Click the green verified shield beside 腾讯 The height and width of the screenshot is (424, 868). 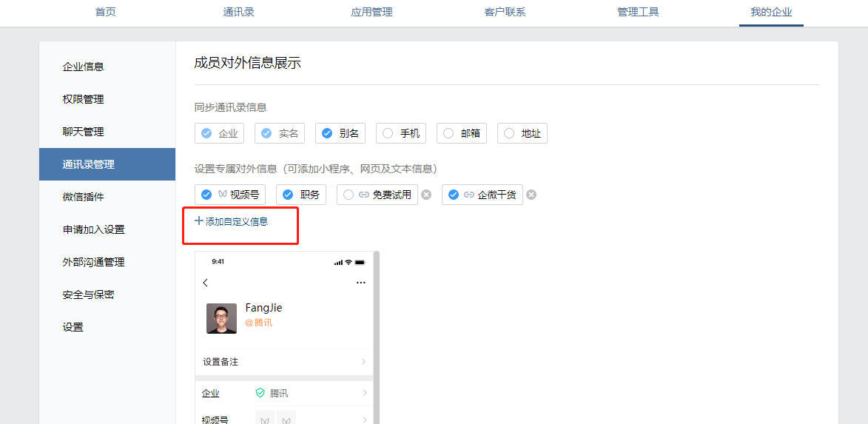tap(260, 393)
